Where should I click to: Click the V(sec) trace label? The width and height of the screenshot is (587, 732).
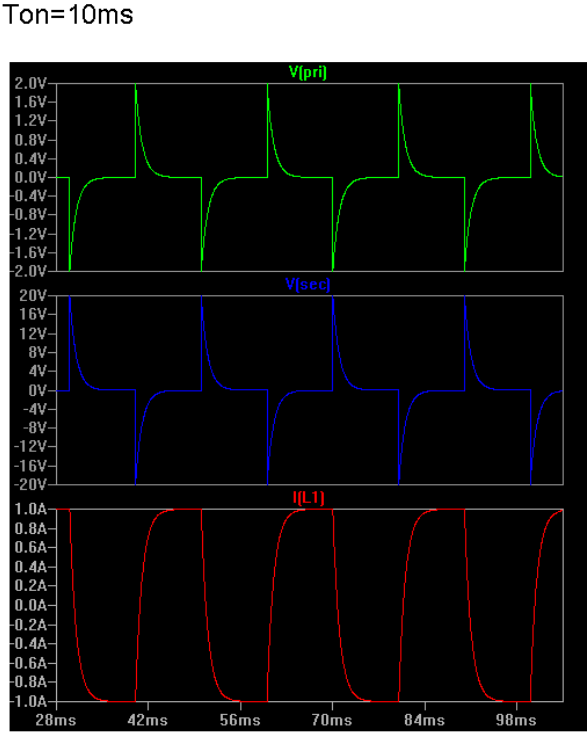click(308, 284)
